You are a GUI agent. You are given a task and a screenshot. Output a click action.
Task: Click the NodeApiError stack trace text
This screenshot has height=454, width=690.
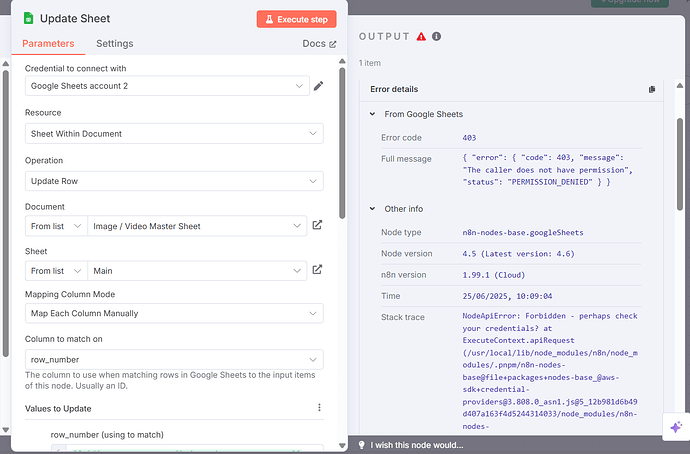(550, 371)
